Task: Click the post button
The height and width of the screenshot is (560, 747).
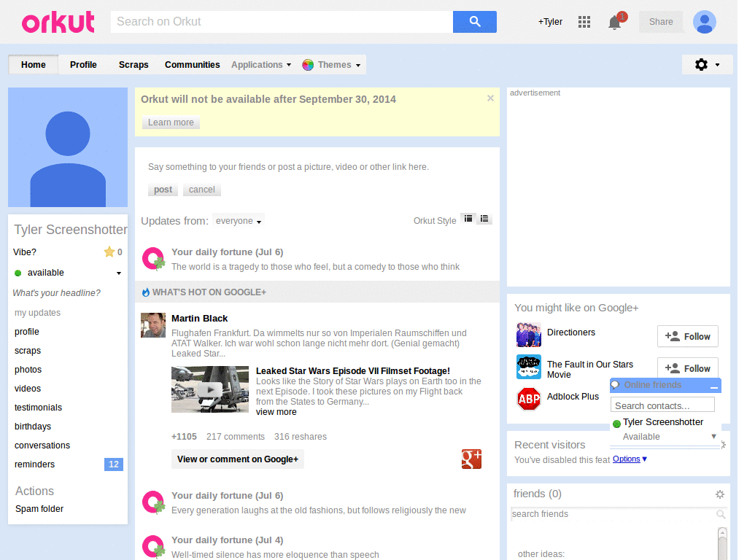Action: click(163, 190)
